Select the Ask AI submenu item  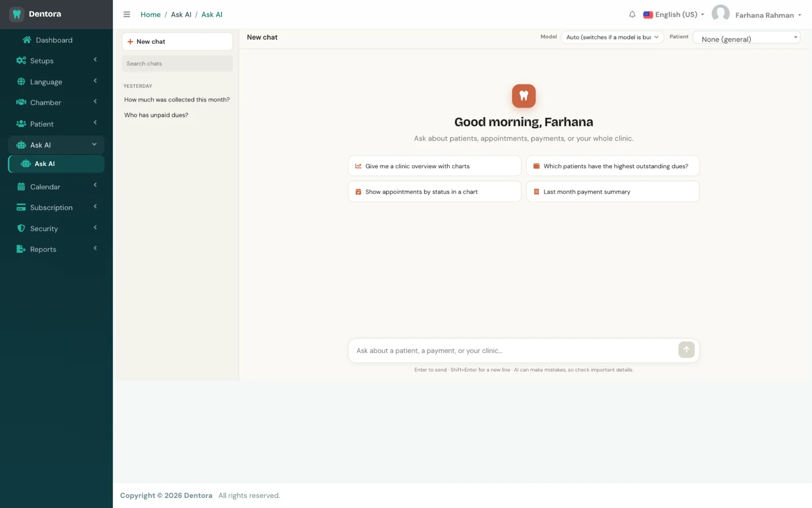pos(56,164)
